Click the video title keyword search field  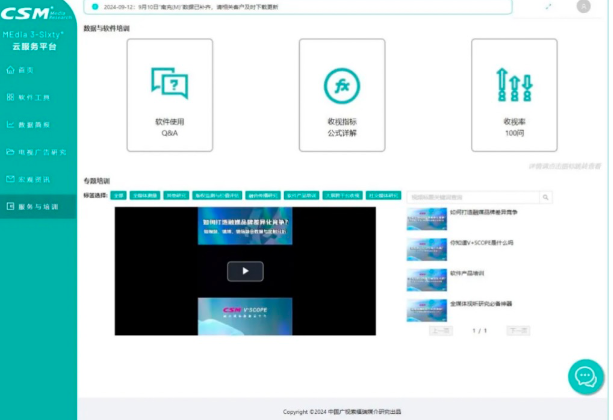[473, 197]
